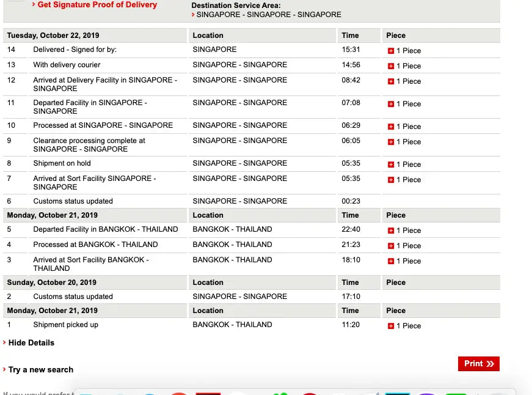This screenshot has width=532, height=395.
Task: Click plus icon on Departed Facility in BANGKOK row
Action: click(391, 231)
